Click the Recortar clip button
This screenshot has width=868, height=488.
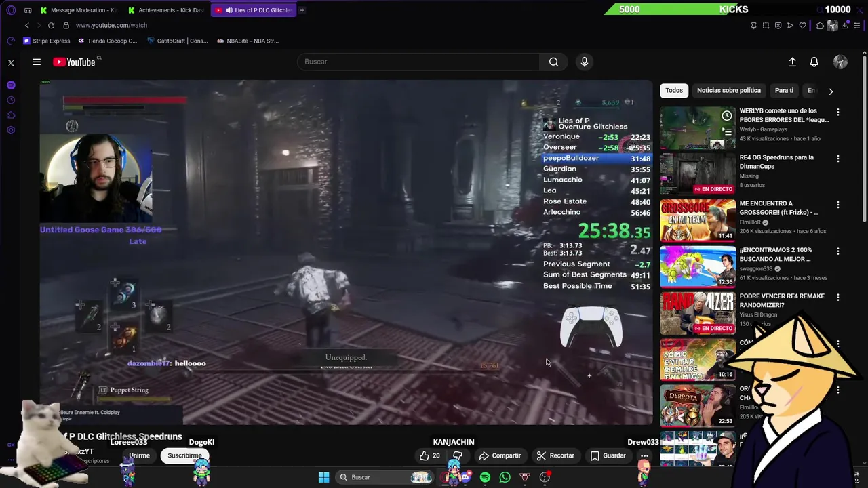coord(555,455)
